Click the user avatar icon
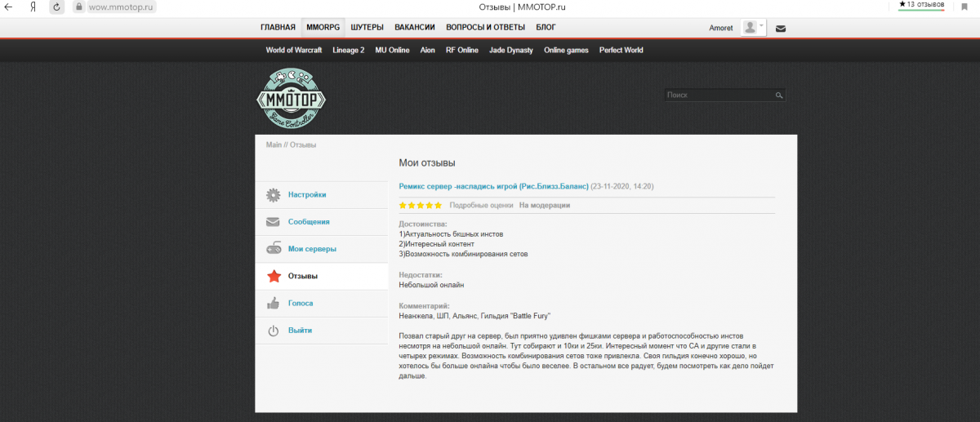 (x=749, y=28)
